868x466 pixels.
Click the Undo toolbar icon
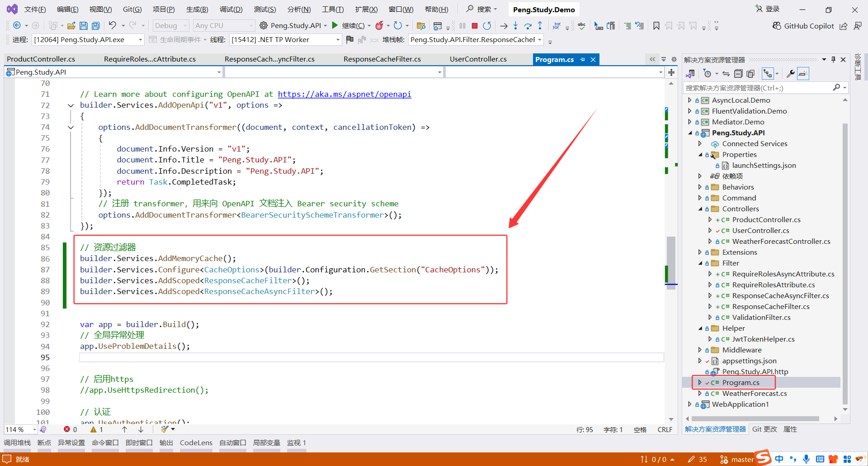[x=113, y=25]
